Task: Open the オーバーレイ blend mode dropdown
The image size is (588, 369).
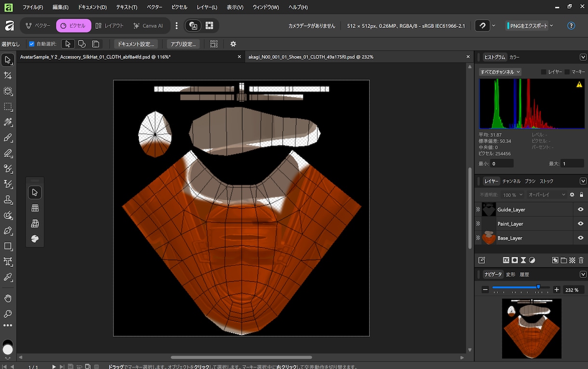Action: tap(547, 195)
